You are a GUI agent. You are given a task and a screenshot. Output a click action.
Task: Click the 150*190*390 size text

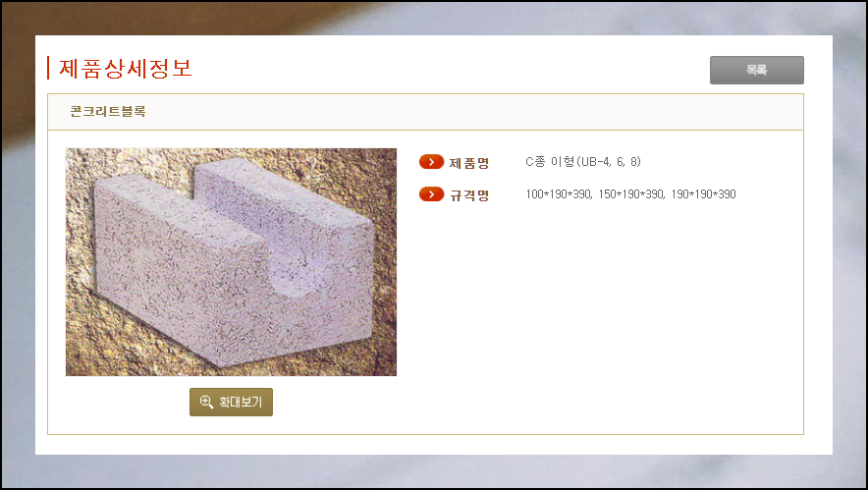(631, 194)
